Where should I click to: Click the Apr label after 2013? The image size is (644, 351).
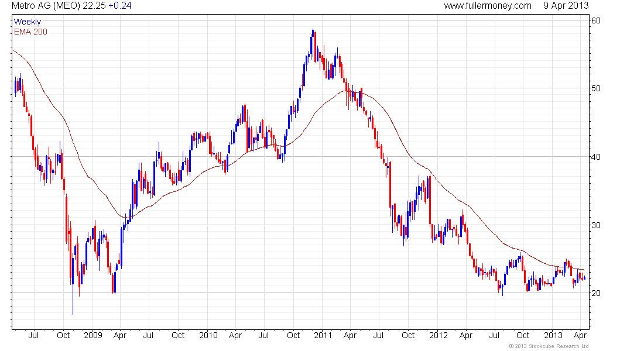tap(580, 336)
